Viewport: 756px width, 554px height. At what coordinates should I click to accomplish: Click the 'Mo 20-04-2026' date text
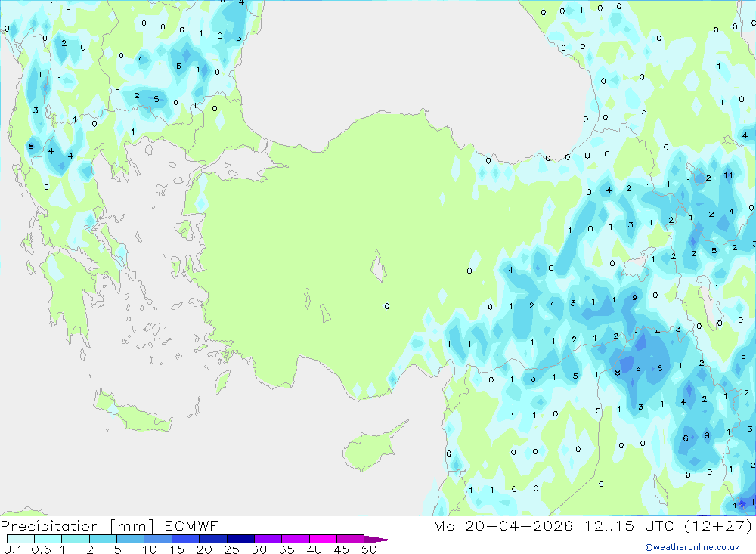coord(503,525)
